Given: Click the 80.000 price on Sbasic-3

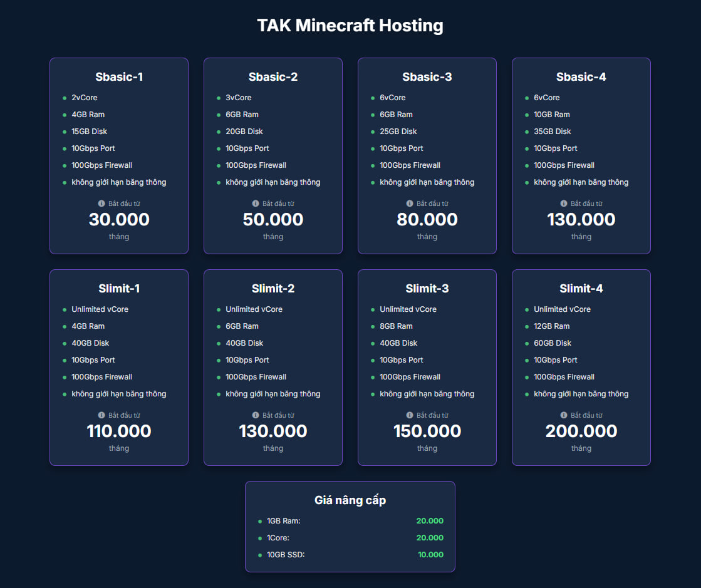Looking at the screenshot, I should pos(427,219).
